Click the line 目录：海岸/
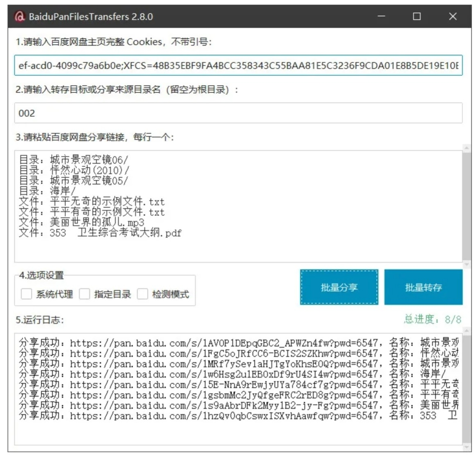 [47, 191]
